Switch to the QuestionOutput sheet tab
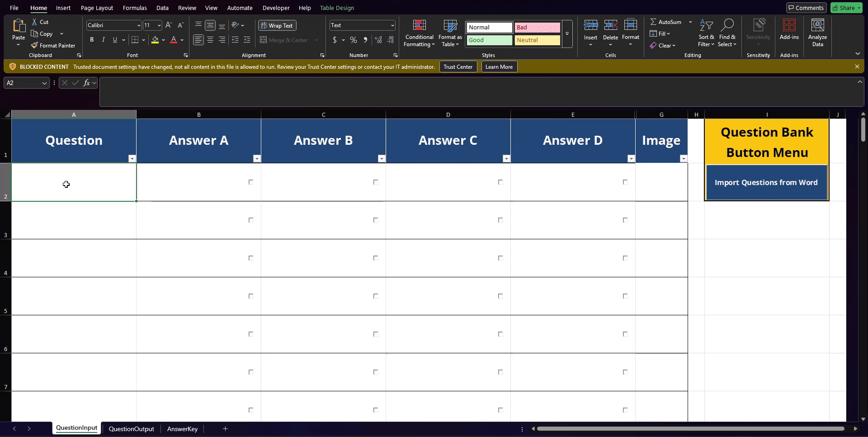This screenshot has height=437, width=868. pos(132,429)
